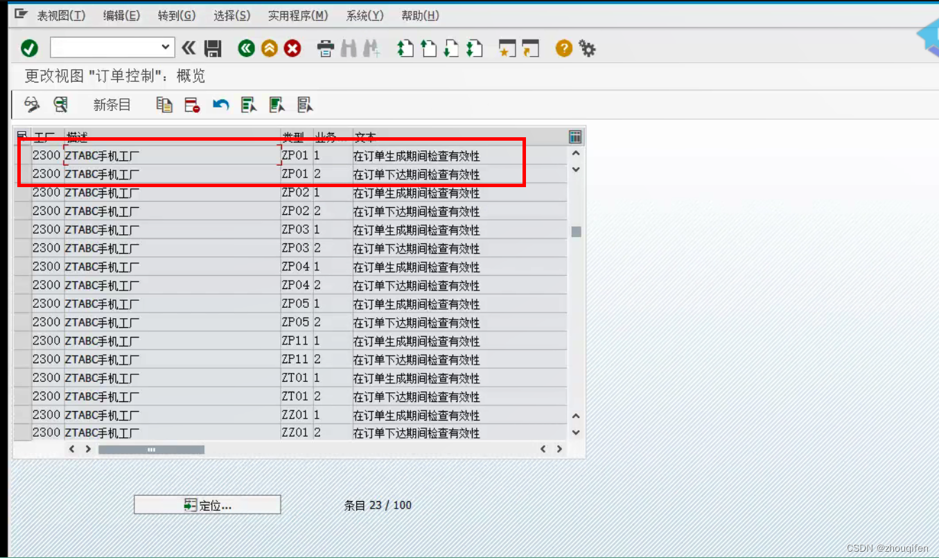
Task: Cancel with the red X icon
Action: pyautogui.click(x=293, y=48)
